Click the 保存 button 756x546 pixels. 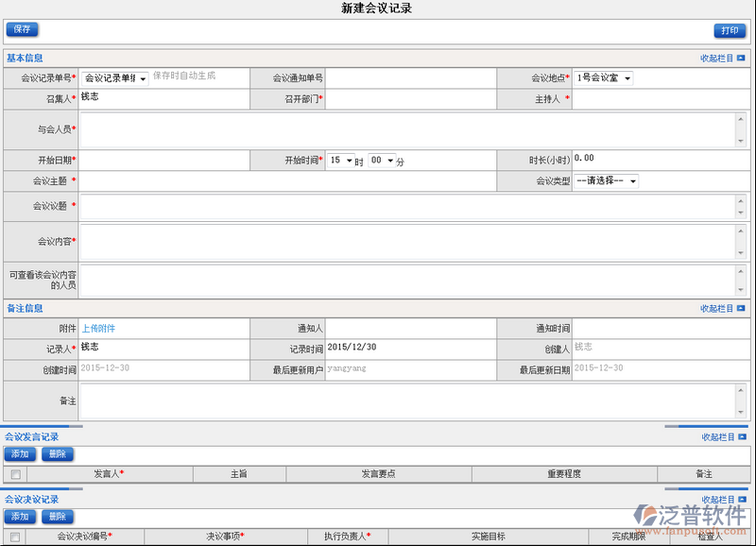coord(22,29)
